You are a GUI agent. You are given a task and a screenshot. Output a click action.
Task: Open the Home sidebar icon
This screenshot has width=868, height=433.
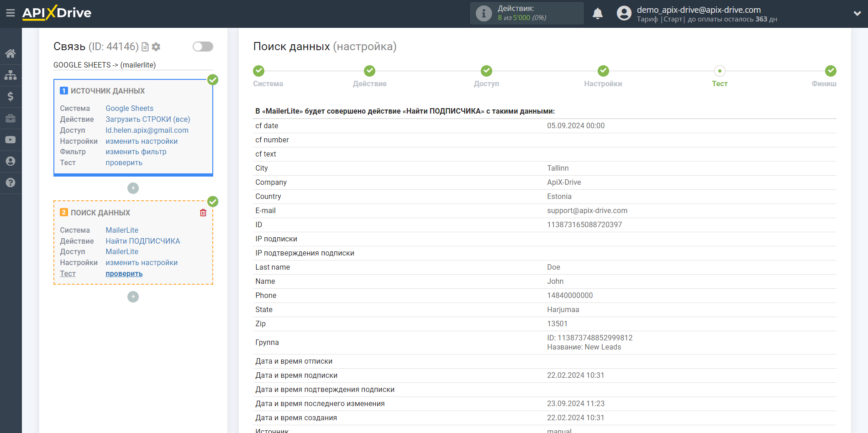pos(11,53)
